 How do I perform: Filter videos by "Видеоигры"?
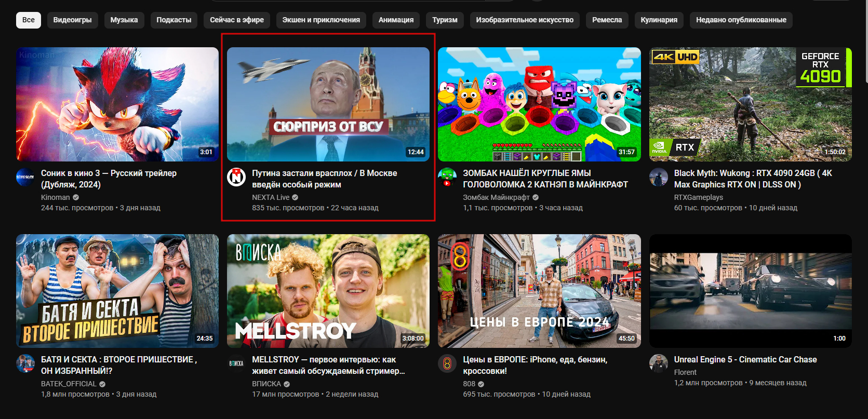click(x=73, y=20)
